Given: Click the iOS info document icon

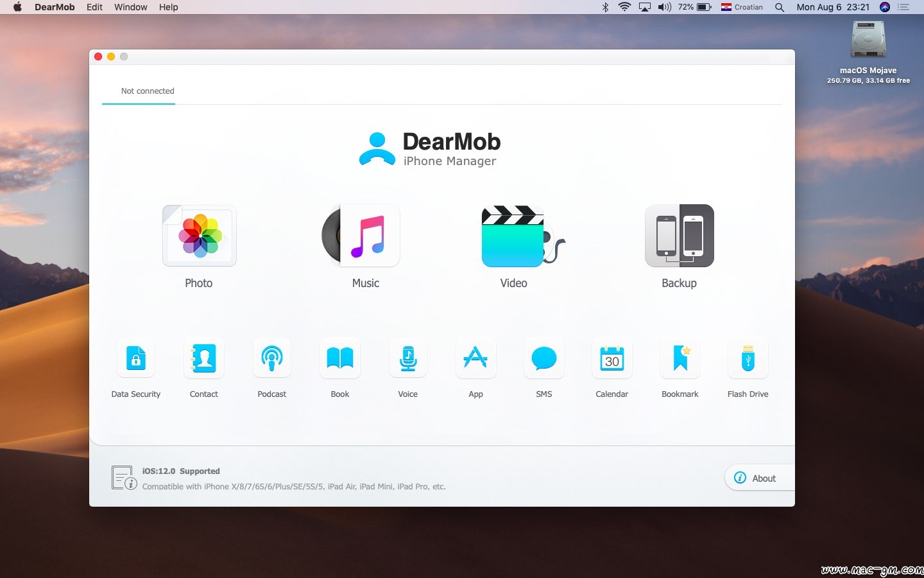Looking at the screenshot, I should pos(124,478).
